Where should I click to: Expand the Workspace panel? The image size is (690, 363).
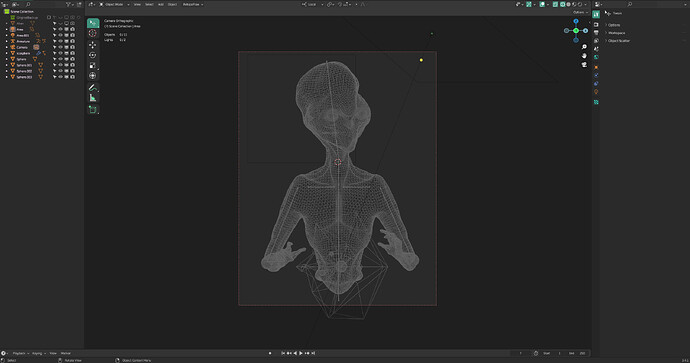coord(617,33)
